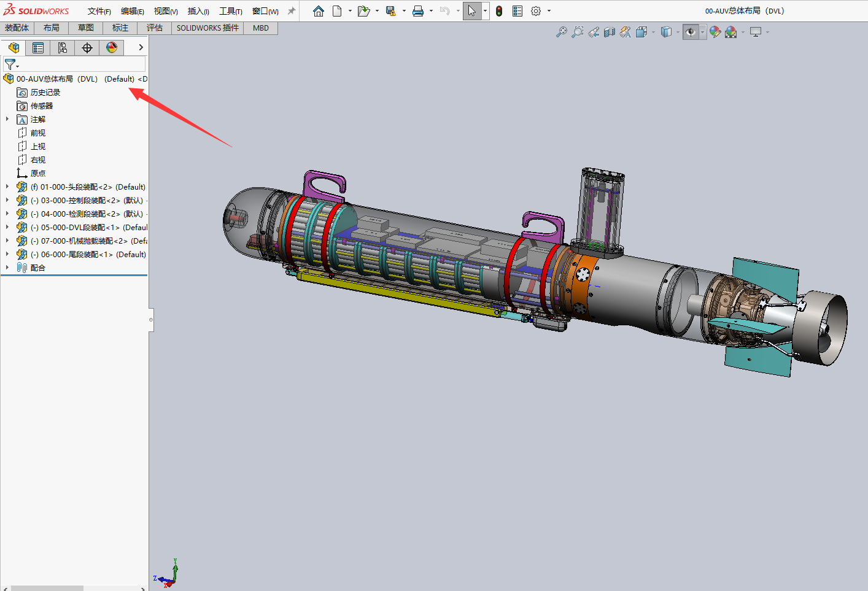Select the 前视 plane
Screen dimensions: 868x591
(38, 133)
